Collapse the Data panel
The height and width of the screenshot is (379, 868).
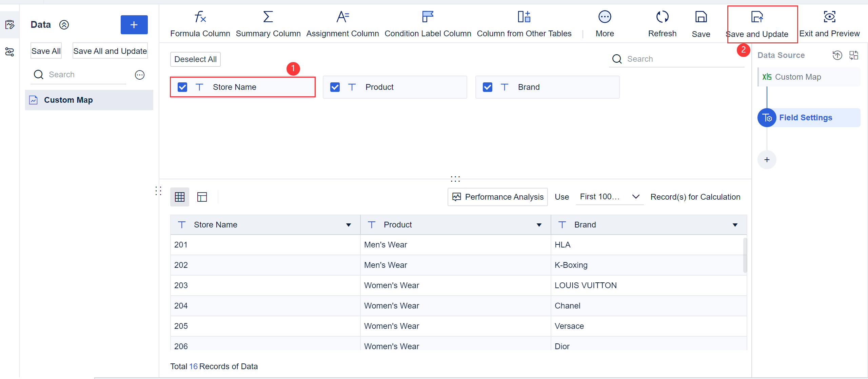coord(64,24)
